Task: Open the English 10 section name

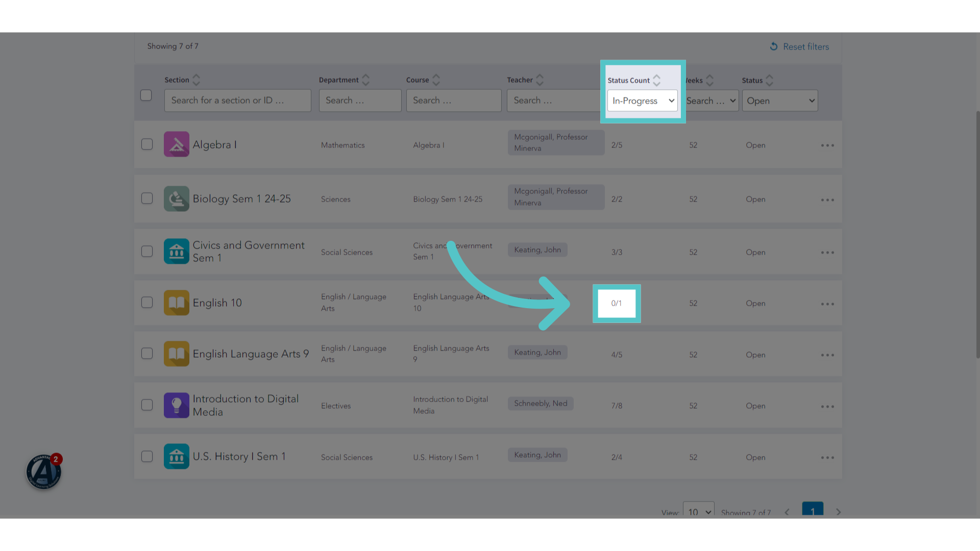Action: point(217,303)
